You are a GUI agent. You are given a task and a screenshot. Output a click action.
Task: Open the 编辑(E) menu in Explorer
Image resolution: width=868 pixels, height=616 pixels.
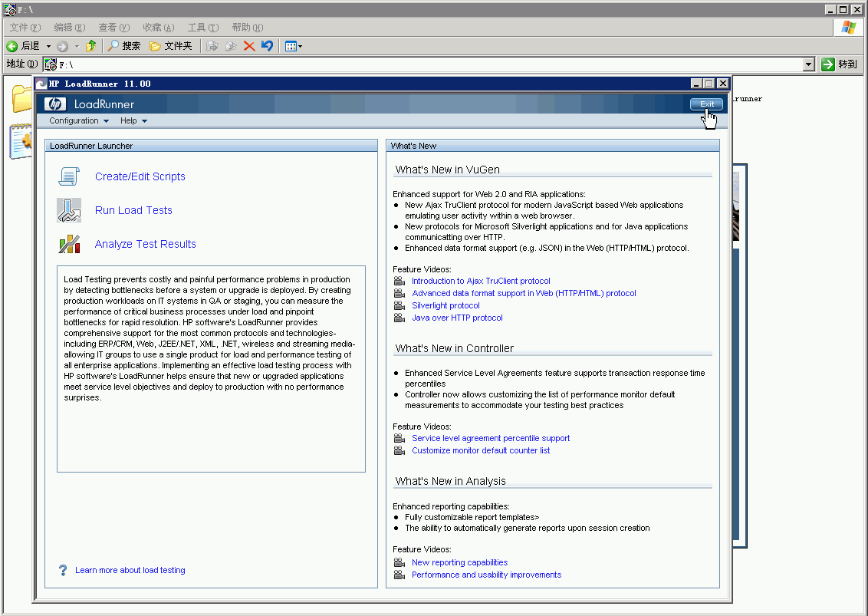pos(69,27)
